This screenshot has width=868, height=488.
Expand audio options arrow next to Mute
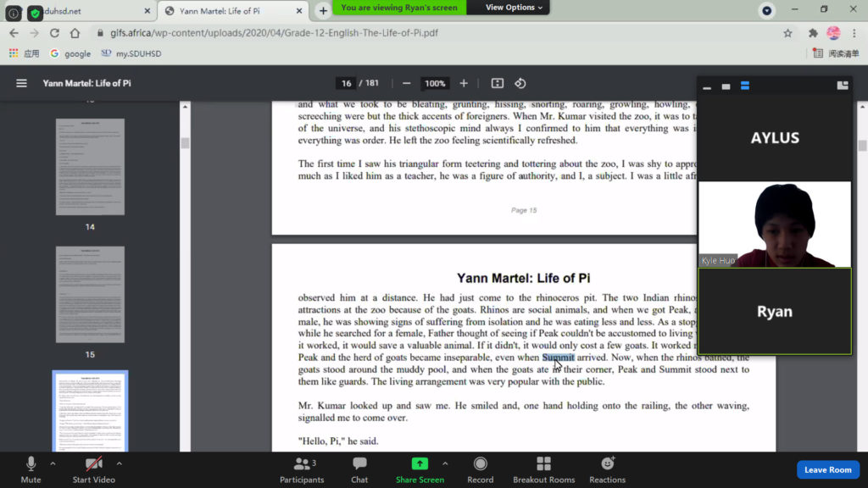(53, 463)
